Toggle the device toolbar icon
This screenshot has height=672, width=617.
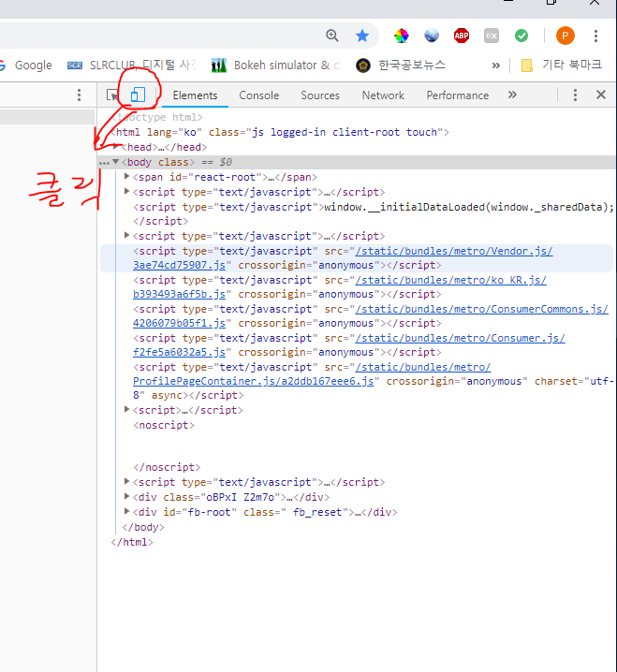(138, 95)
